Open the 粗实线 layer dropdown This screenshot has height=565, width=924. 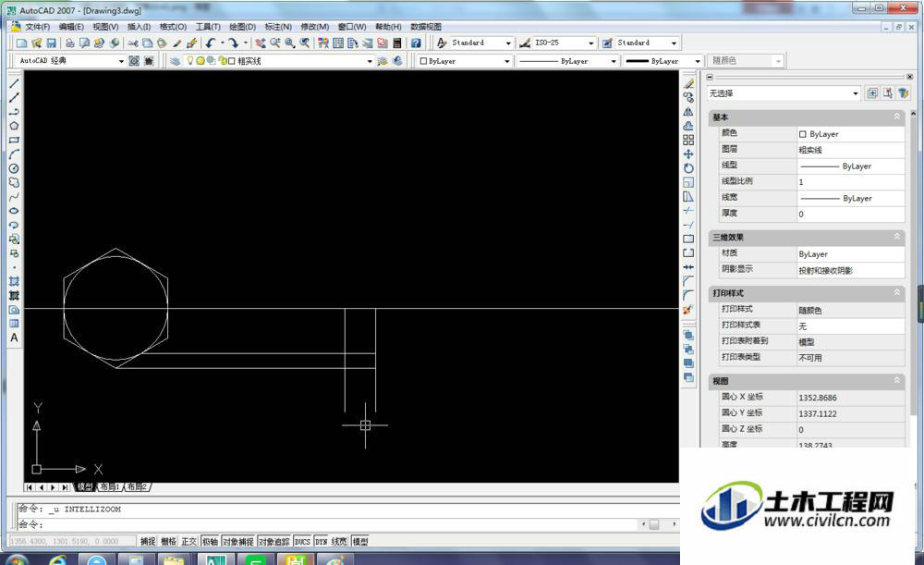[x=370, y=61]
